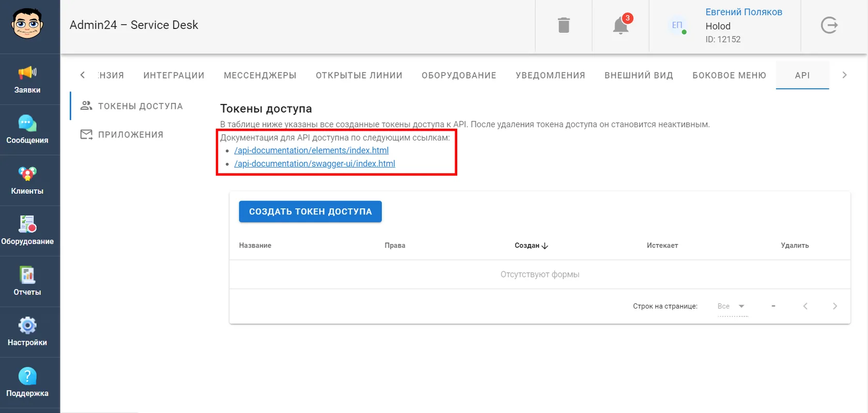Click the Права column header

pos(395,246)
